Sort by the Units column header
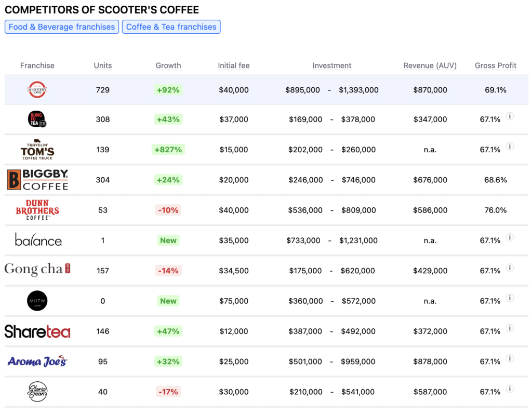The image size is (532, 414). (x=103, y=65)
